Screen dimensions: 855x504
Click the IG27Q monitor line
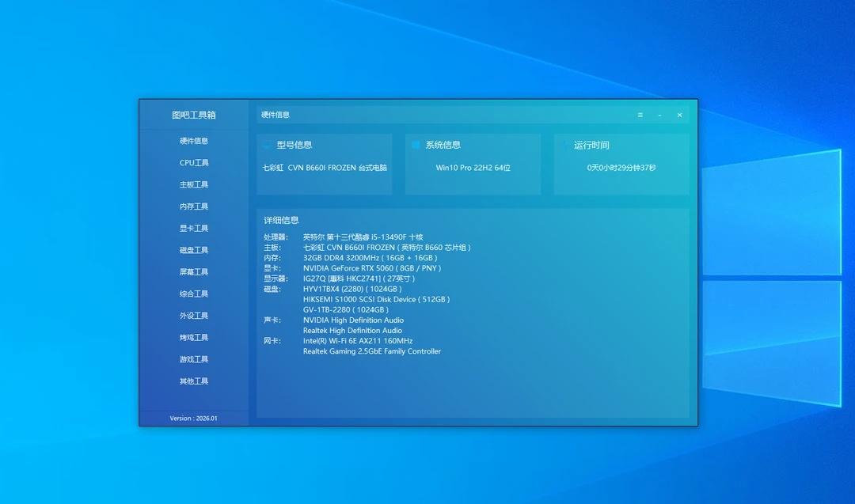point(359,279)
